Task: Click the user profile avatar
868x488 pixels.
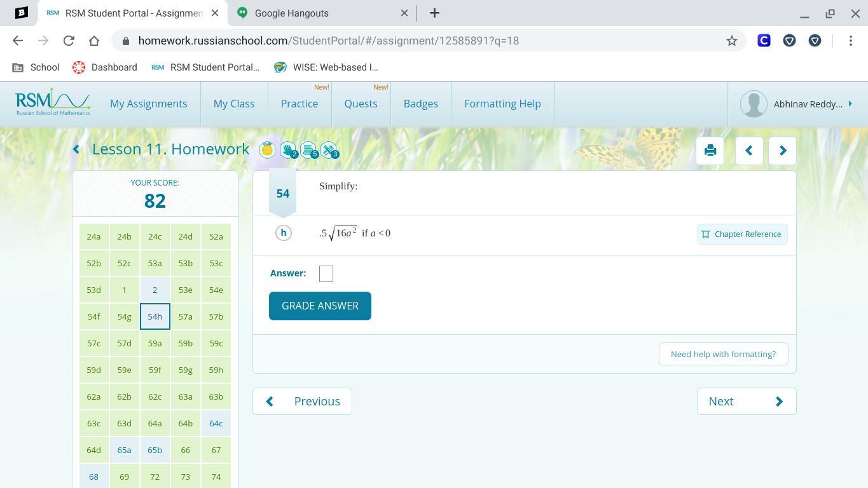Action: tap(754, 104)
